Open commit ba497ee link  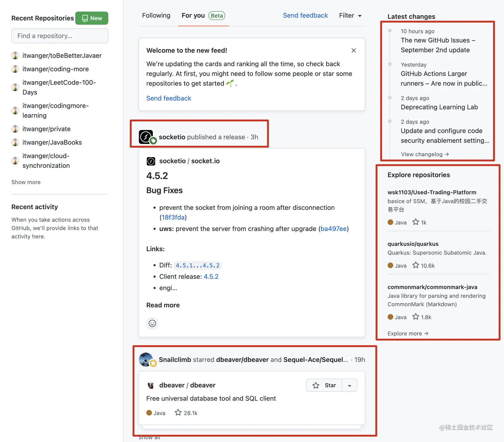point(333,229)
